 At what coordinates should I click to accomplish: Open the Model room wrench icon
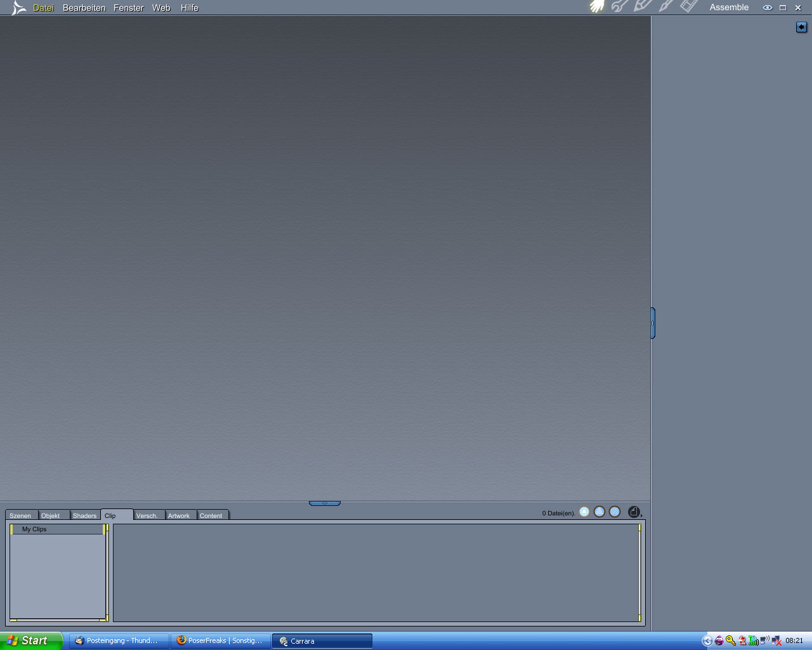tap(620, 7)
